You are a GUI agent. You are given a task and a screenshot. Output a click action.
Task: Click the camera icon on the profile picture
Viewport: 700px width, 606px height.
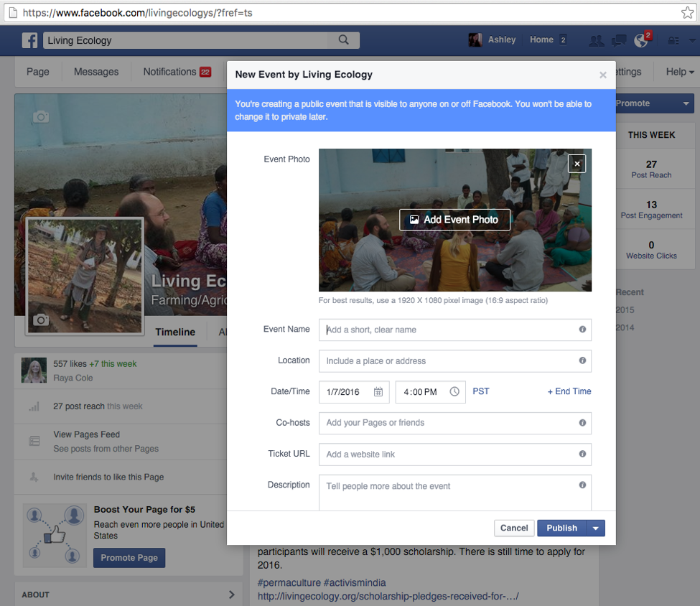tap(42, 320)
